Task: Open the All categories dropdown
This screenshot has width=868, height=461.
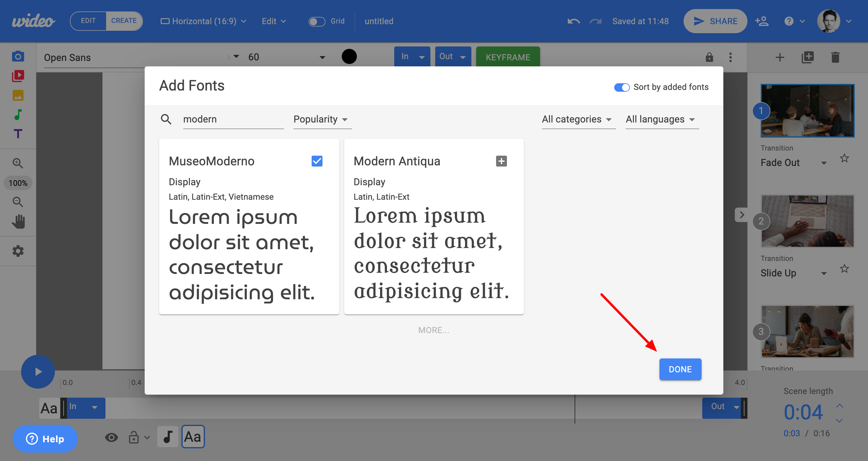Action: tap(578, 119)
